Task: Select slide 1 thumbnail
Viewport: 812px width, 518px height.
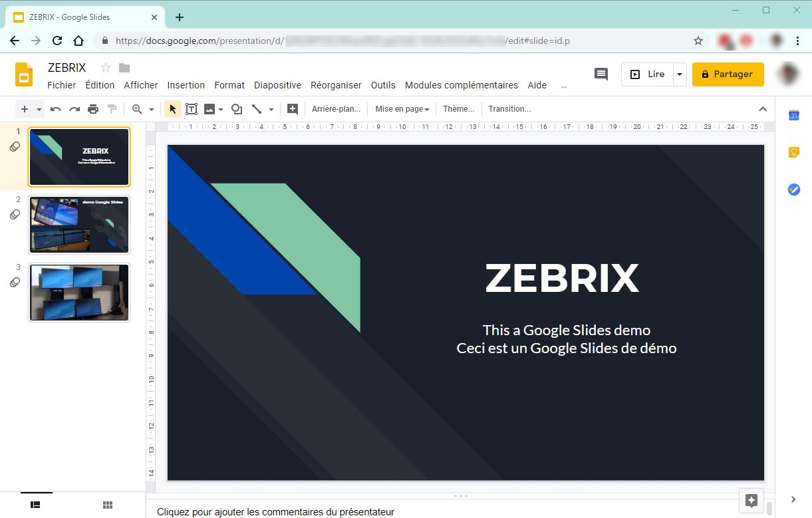Action: [x=79, y=157]
